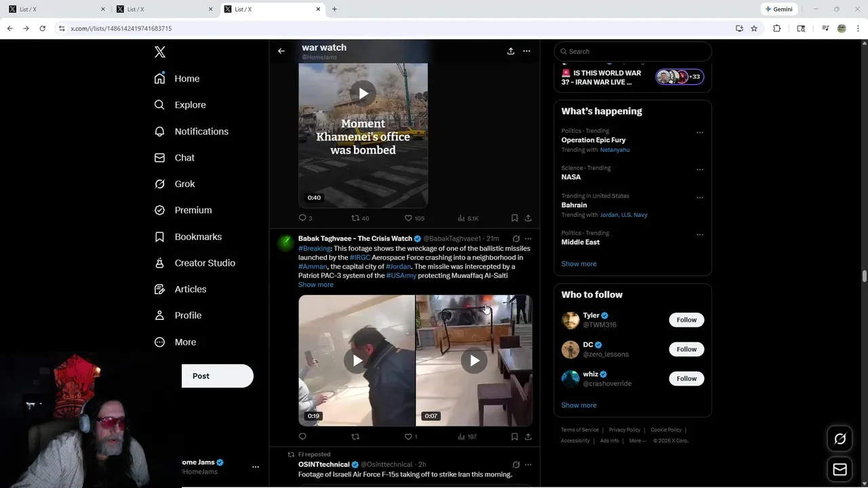Click the Search input field
The image size is (868, 488).
[x=633, y=52]
